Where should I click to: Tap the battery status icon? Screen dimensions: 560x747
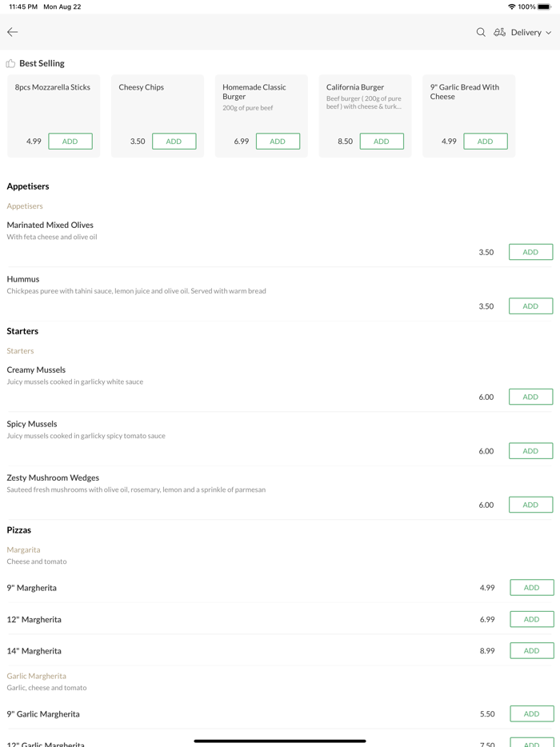544,6
